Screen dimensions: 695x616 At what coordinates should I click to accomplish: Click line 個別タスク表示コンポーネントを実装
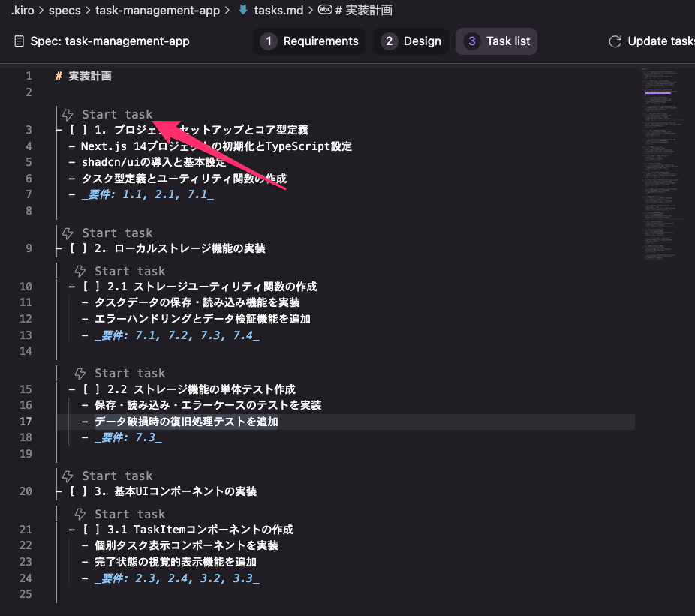tap(186, 545)
